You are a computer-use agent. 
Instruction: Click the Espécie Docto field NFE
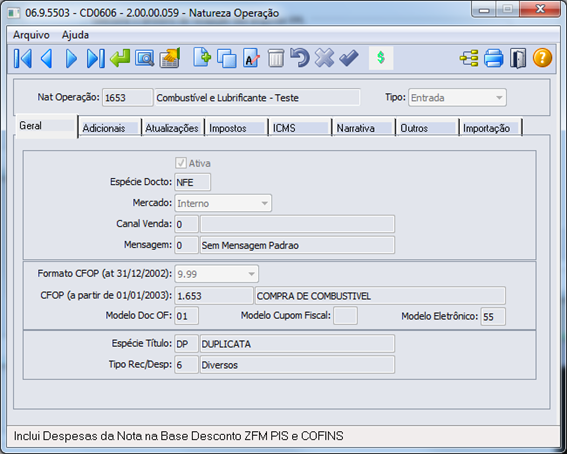(192, 182)
